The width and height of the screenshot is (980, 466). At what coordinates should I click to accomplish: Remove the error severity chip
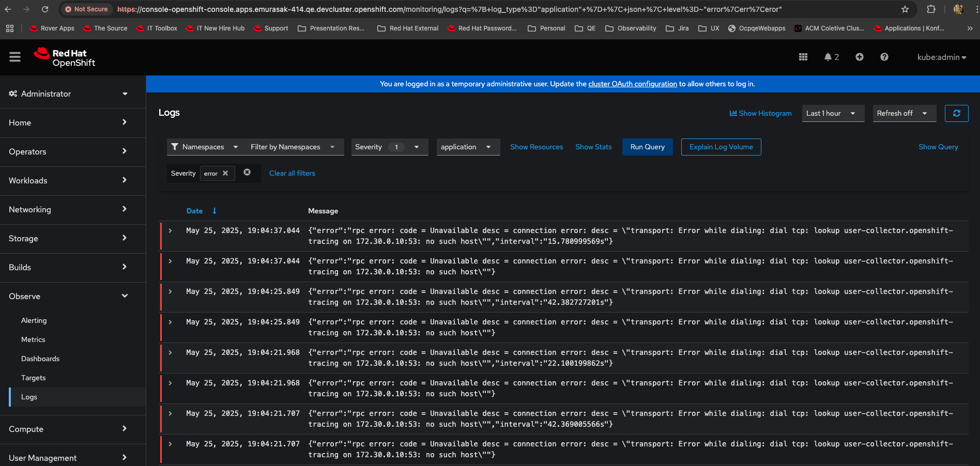(225, 173)
